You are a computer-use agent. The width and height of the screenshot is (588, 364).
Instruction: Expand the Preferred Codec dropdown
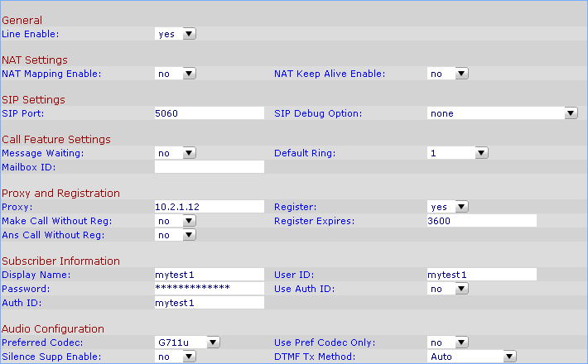coord(188,342)
